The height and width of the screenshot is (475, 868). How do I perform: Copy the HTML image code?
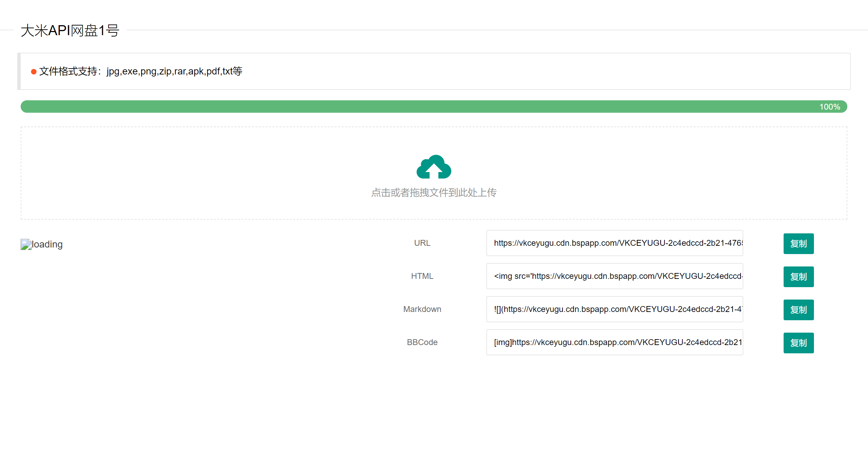coord(798,277)
